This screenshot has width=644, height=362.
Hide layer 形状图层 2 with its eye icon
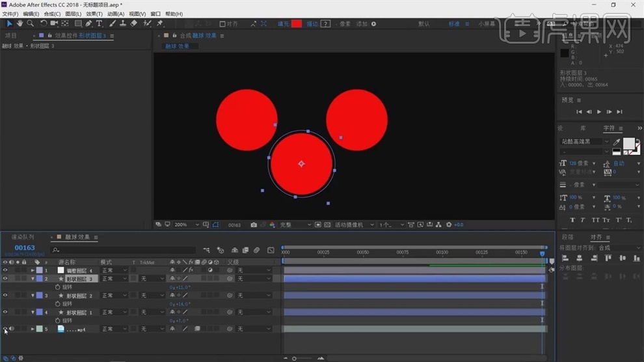5,296
